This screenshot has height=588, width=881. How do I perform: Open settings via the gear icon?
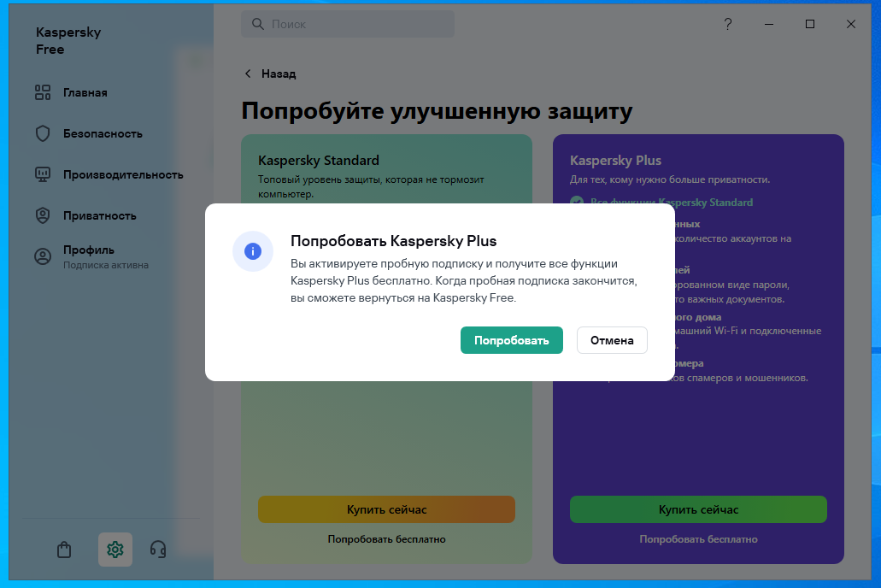115,550
